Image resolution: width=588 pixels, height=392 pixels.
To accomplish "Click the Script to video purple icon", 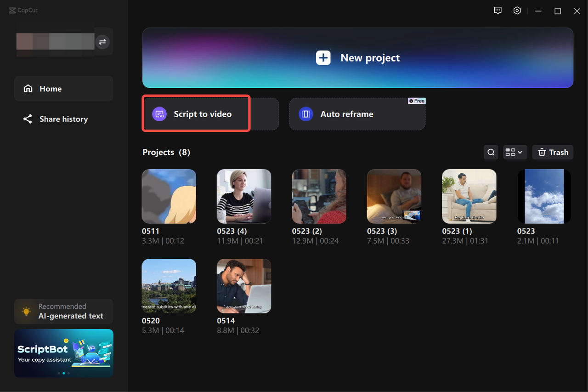I will point(160,114).
